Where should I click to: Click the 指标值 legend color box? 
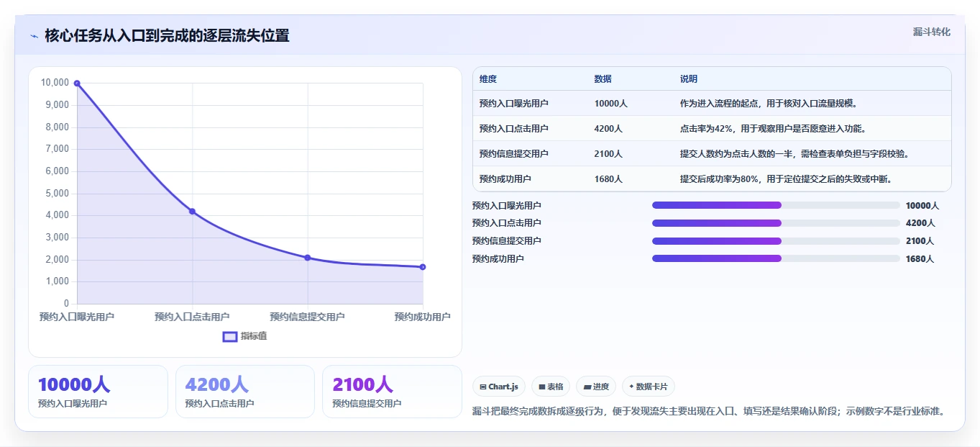(x=230, y=337)
